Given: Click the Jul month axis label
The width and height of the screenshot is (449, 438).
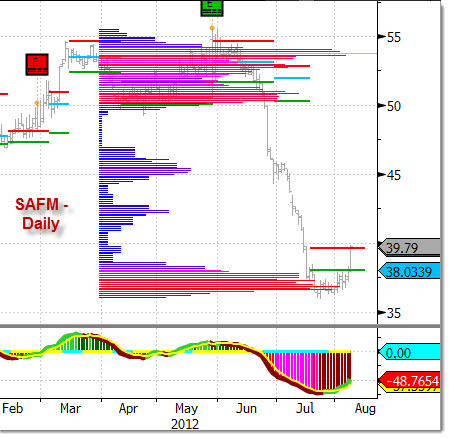Looking at the screenshot, I should [x=305, y=408].
